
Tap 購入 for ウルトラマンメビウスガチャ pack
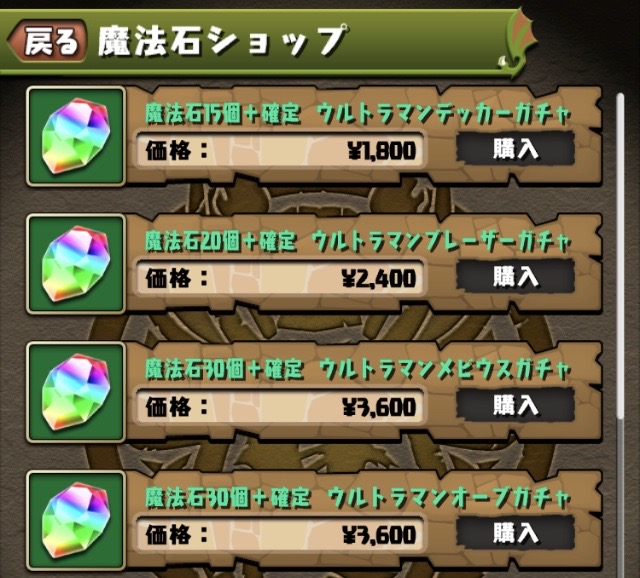(x=516, y=405)
